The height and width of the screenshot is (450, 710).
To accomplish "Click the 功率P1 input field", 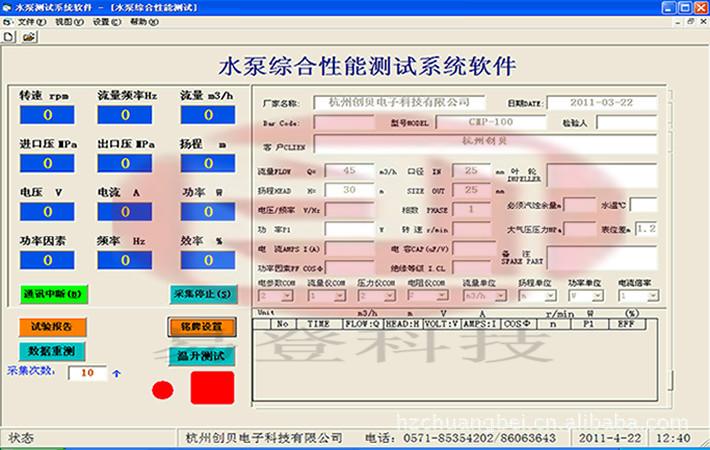I will 350,230.
